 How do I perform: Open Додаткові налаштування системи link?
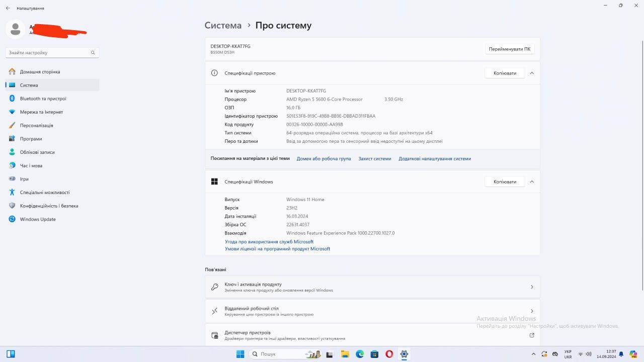point(435,158)
